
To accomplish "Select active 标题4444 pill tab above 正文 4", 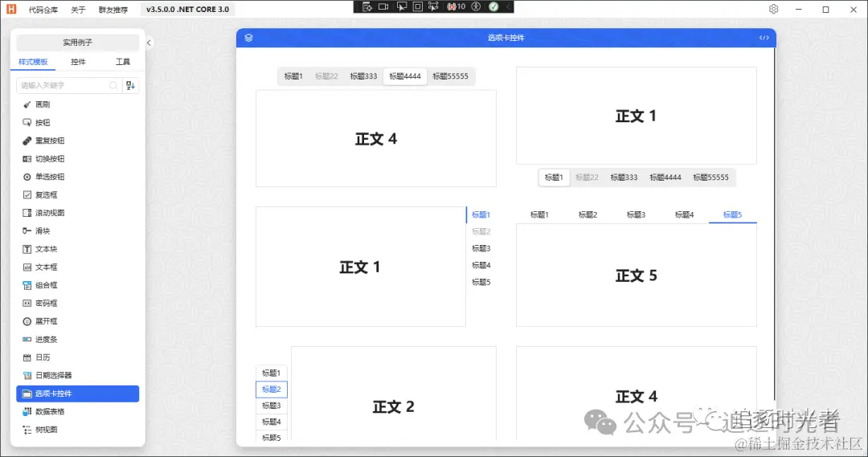I will point(404,76).
